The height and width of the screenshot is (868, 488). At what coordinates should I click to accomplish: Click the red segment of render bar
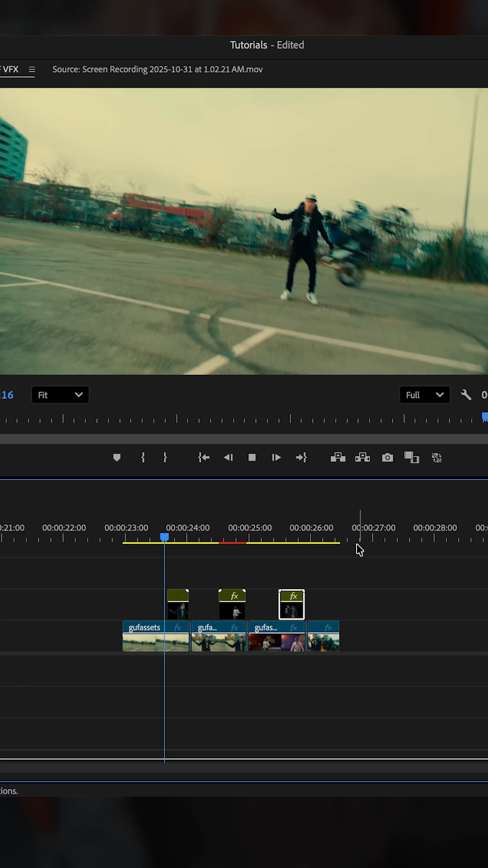(233, 542)
